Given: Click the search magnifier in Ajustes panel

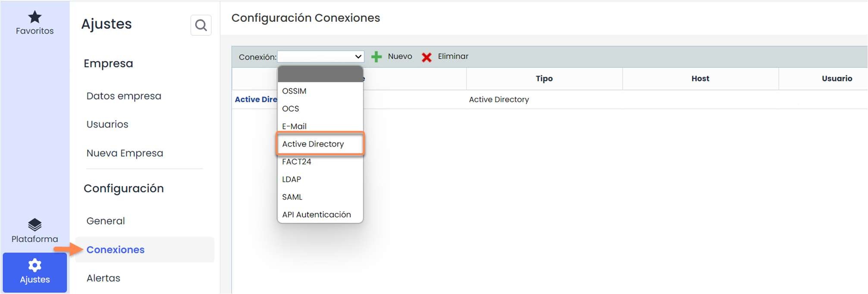Looking at the screenshot, I should coord(201,25).
